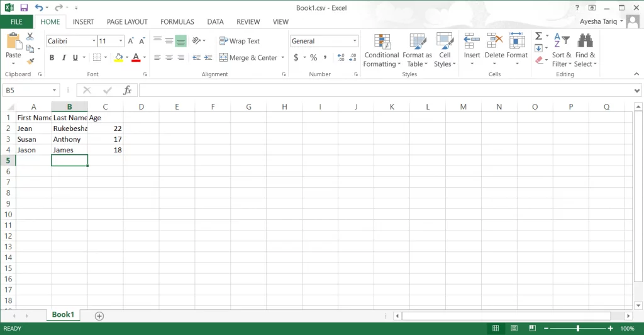This screenshot has width=644, height=335.
Task: Toggle Wrap Text
Action: pyautogui.click(x=240, y=41)
